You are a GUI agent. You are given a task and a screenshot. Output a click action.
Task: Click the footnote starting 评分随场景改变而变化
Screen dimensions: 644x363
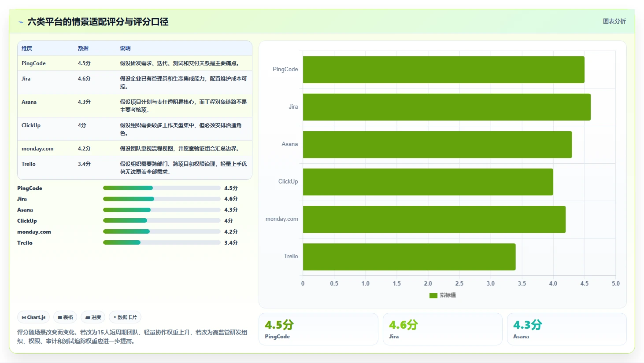point(132,337)
